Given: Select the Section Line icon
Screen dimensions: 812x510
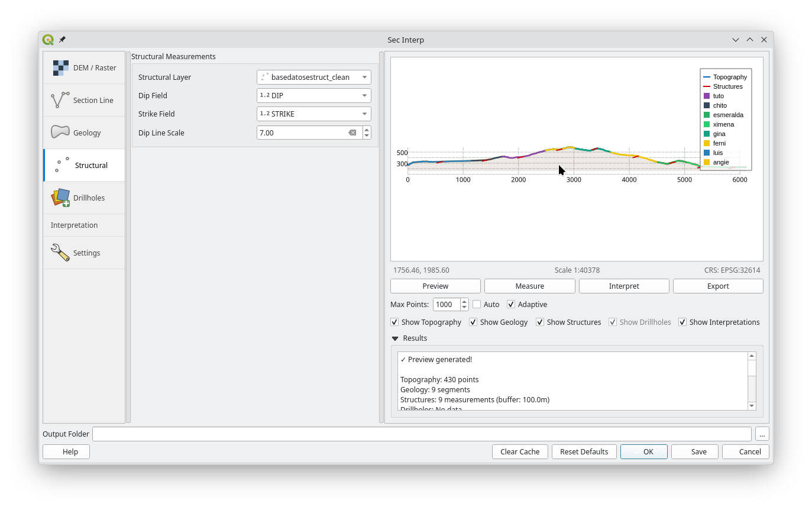Looking at the screenshot, I should click(60, 100).
